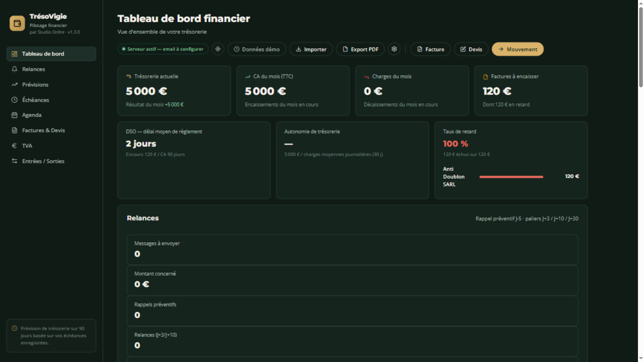Click the Agenda calendar icon
Image resolution: width=644 pixels, height=362 pixels.
[14, 115]
